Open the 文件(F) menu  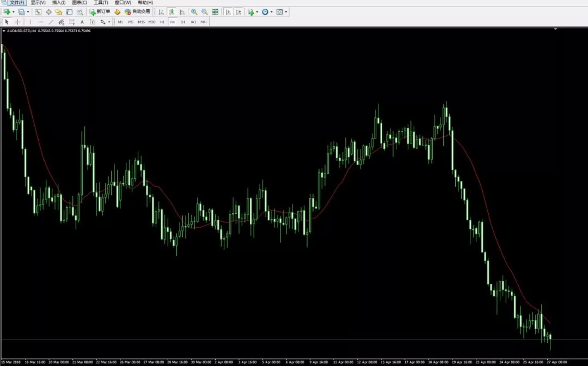pyautogui.click(x=16, y=3)
